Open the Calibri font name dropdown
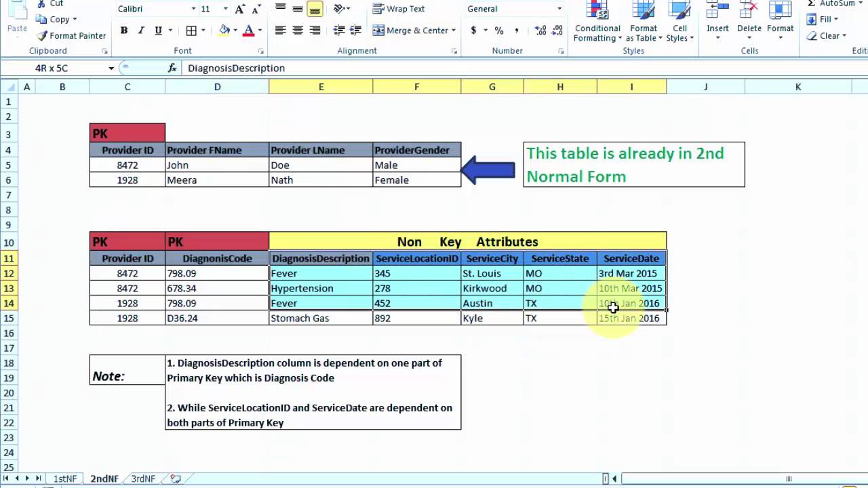Image resolution: width=868 pixels, height=488 pixels. tap(193, 9)
